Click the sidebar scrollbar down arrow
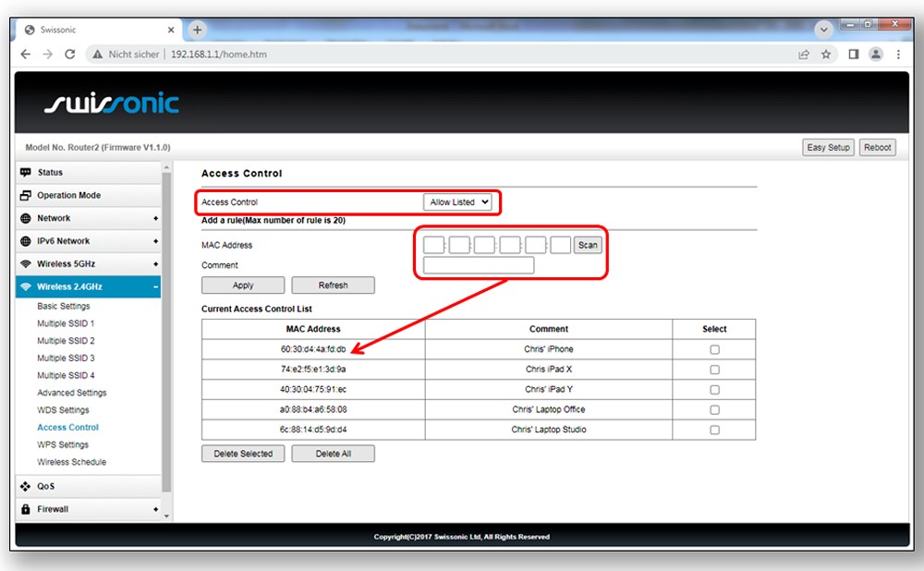 tap(166, 516)
